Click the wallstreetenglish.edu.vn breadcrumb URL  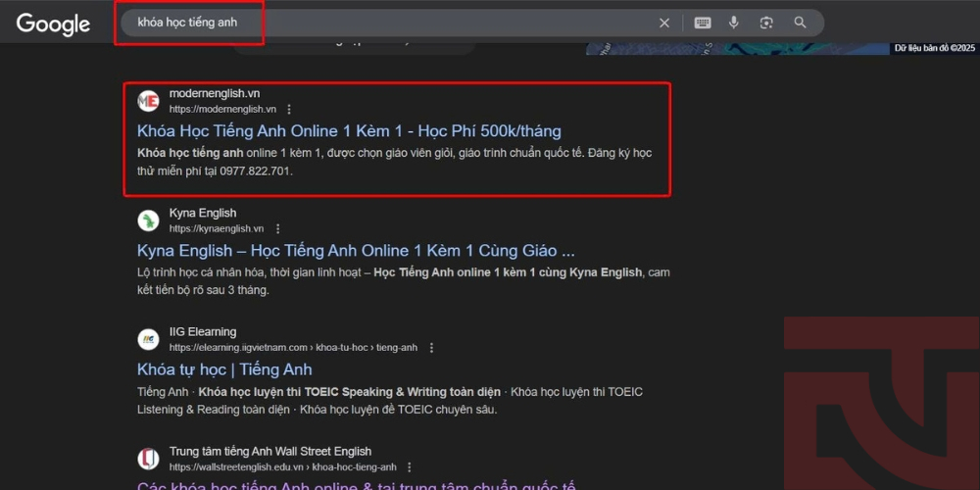coord(282,466)
